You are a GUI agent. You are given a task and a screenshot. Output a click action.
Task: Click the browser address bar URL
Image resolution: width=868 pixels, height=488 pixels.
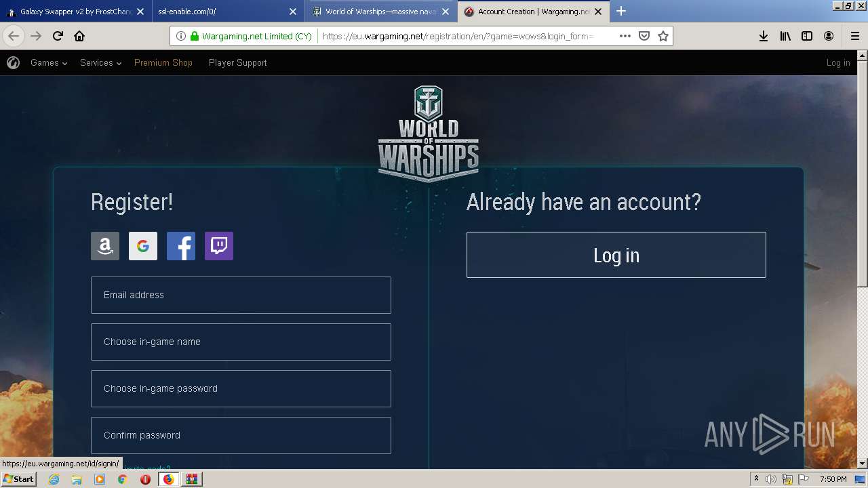(x=458, y=36)
